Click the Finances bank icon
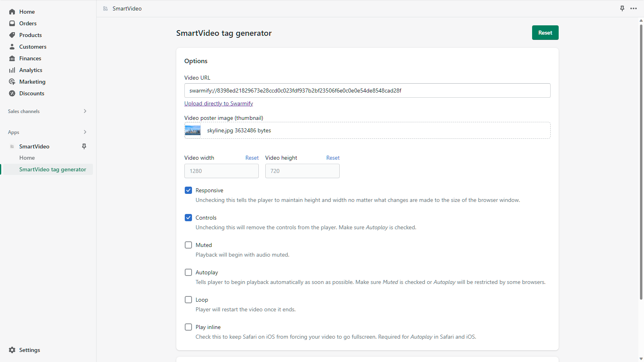The height and width of the screenshot is (362, 644). [12, 58]
